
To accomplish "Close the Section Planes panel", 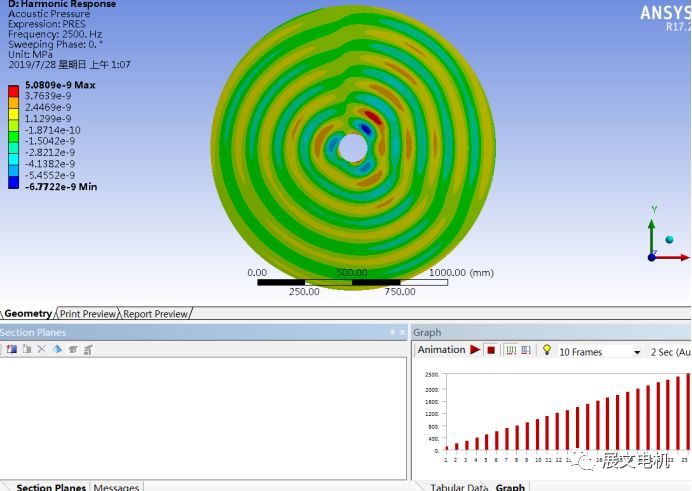I will (x=402, y=332).
